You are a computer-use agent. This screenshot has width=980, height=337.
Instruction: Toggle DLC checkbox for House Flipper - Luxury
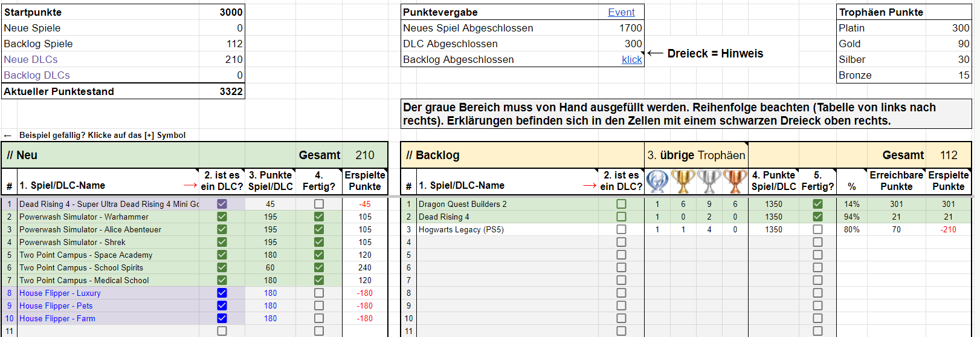pos(222,293)
